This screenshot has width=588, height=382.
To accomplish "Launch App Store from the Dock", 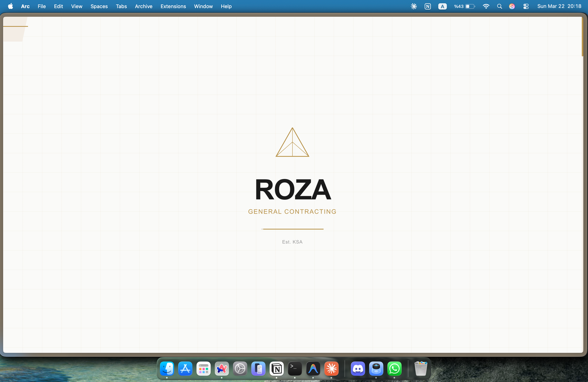I will pos(185,369).
